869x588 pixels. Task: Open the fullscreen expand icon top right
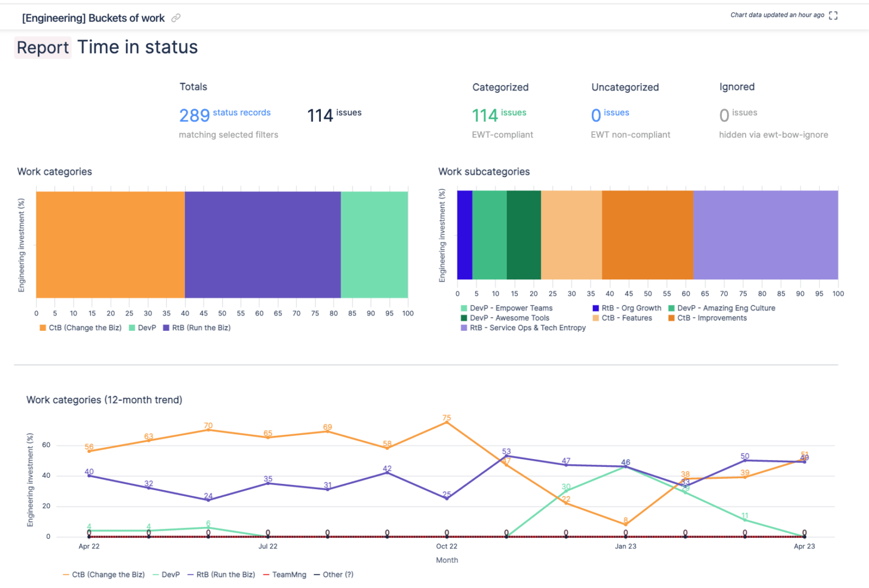tap(833, 15)
